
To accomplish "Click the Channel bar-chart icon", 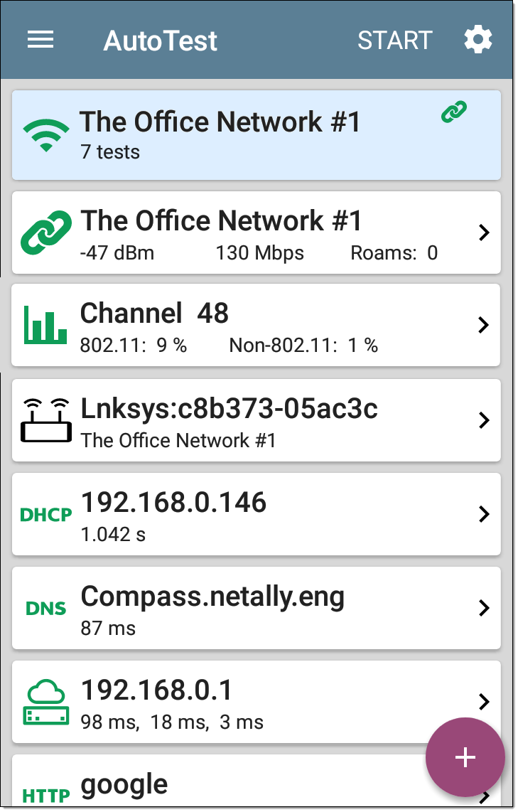I will coord(45,325).
